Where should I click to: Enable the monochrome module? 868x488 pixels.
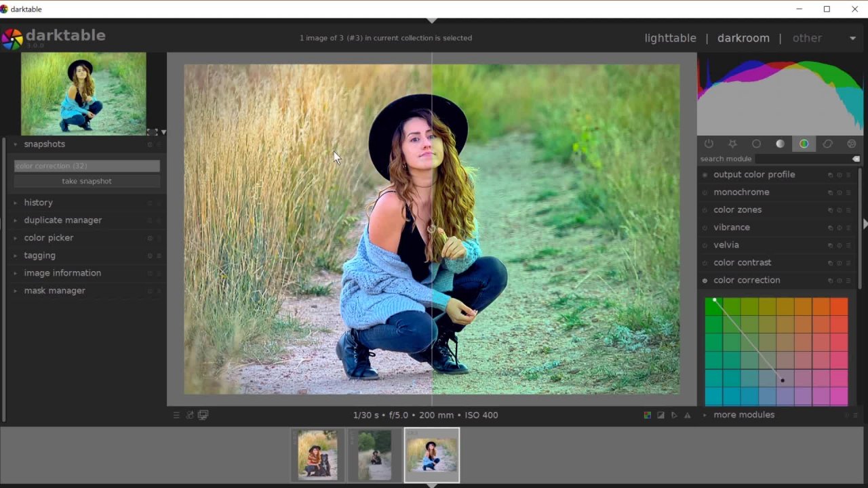point(705,192)
